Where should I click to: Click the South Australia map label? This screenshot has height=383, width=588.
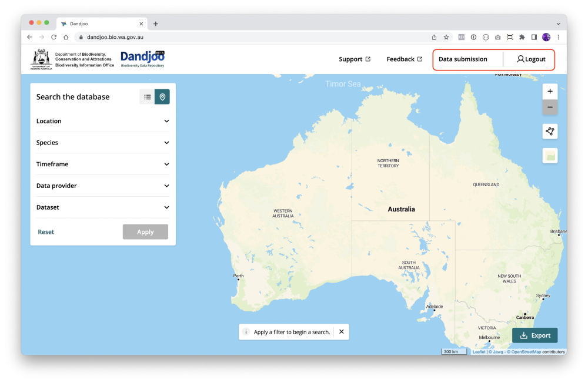click(409, 266)
